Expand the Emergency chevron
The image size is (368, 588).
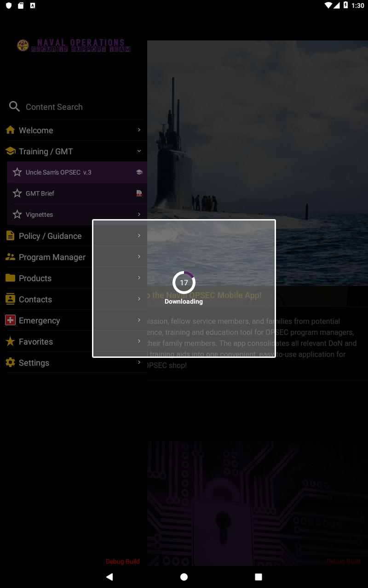coord(139,320)
